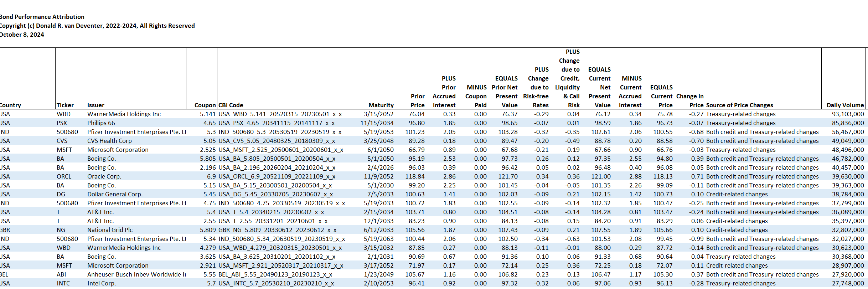The image size is (868, 289).
Task: Click the coupon value 6.9
Action: click(211, 176)
